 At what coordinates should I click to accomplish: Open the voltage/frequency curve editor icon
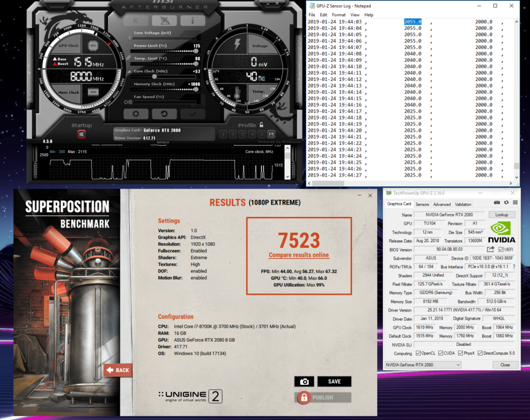pyautogui.click(x=129, y=72)
